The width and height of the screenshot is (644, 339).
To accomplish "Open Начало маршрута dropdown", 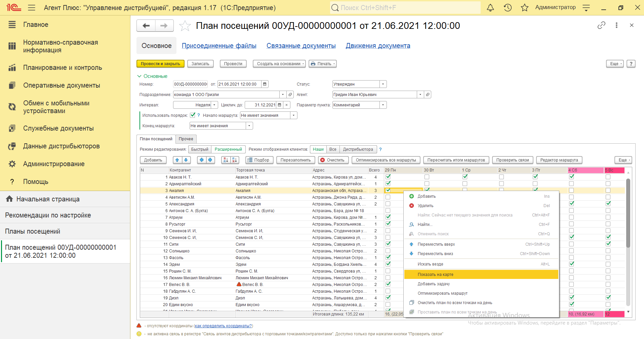I will click(x=294, y=115).
